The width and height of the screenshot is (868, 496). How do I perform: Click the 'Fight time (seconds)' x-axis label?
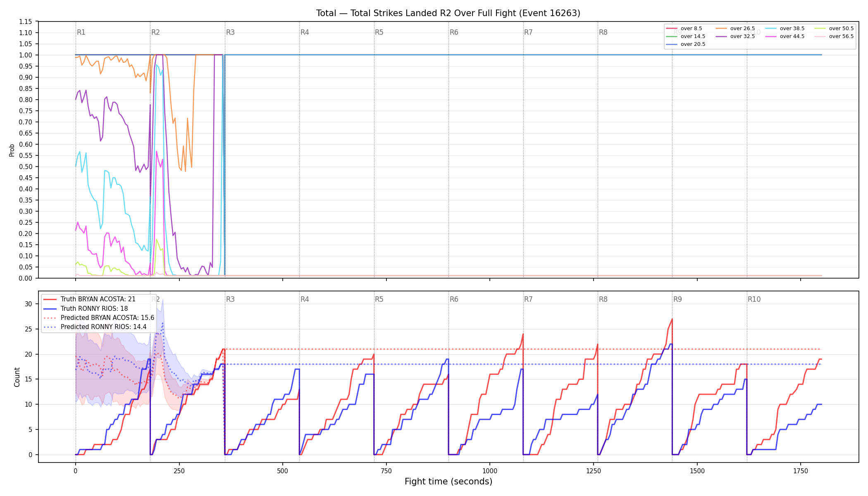[x=448, y=482]
